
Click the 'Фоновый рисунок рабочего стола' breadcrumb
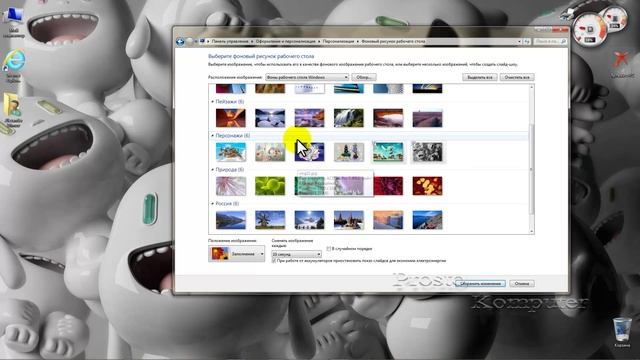393,41
